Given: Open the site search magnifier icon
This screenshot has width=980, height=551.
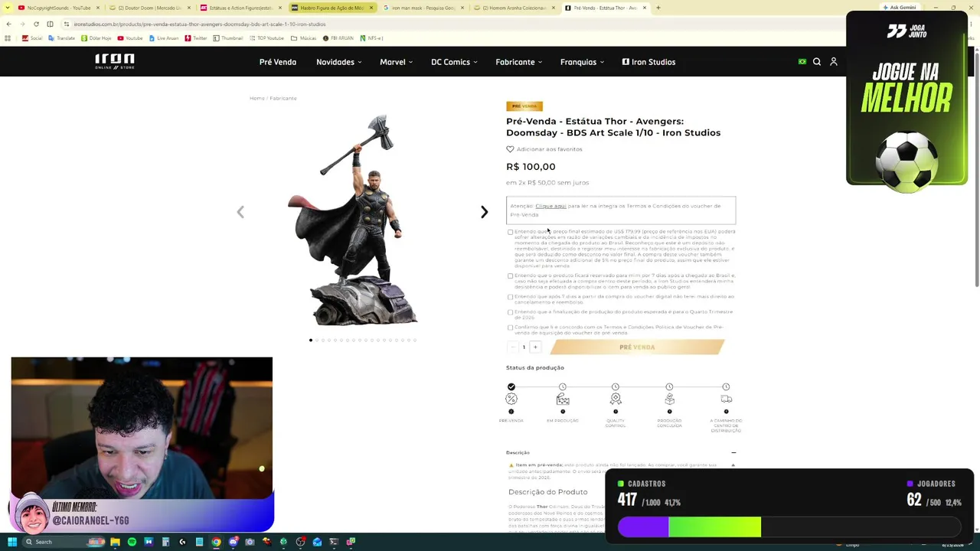Looking at the screenshot, I should click(x=817, y=62).
